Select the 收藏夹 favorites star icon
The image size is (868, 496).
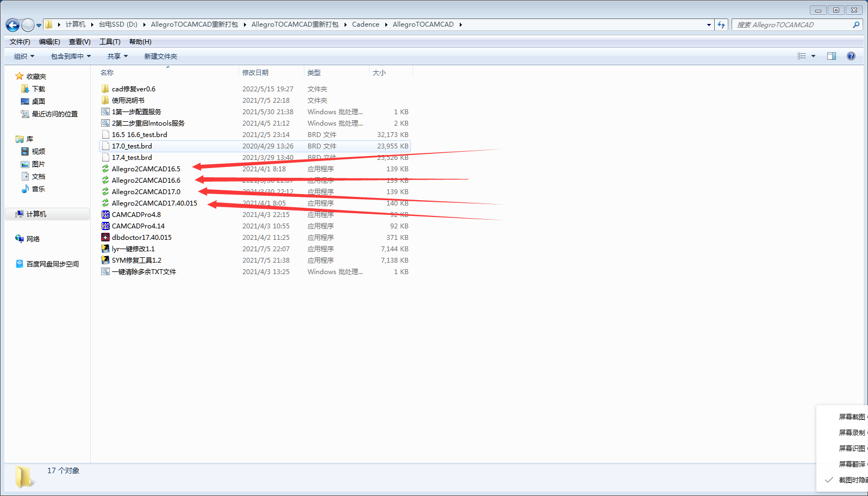pyautogui.click(x=20, y=76)
